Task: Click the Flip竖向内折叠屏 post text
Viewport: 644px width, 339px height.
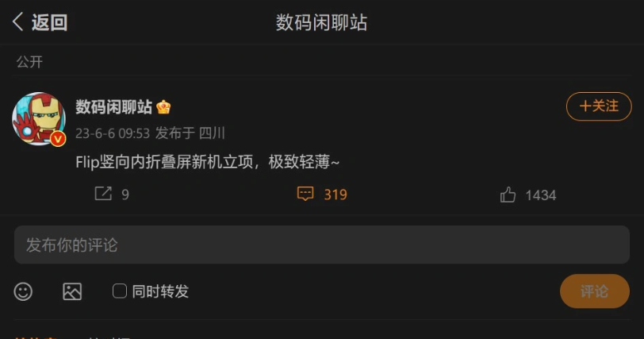Action: [208, 162]
